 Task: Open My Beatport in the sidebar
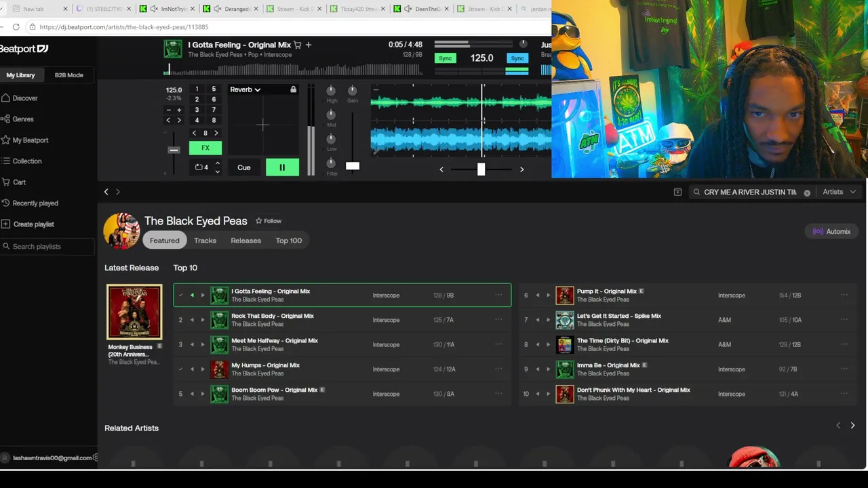click(31, 140)
